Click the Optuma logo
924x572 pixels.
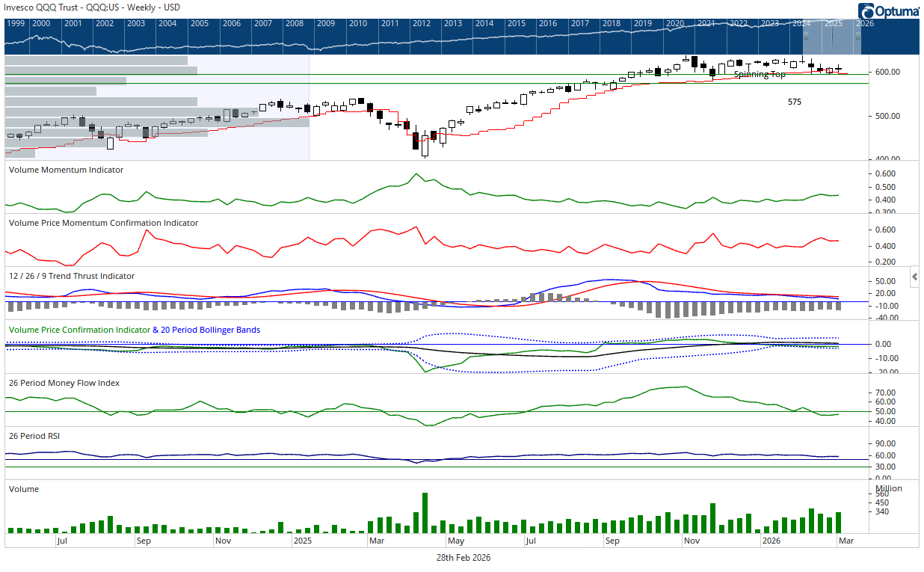click(887, 11)
